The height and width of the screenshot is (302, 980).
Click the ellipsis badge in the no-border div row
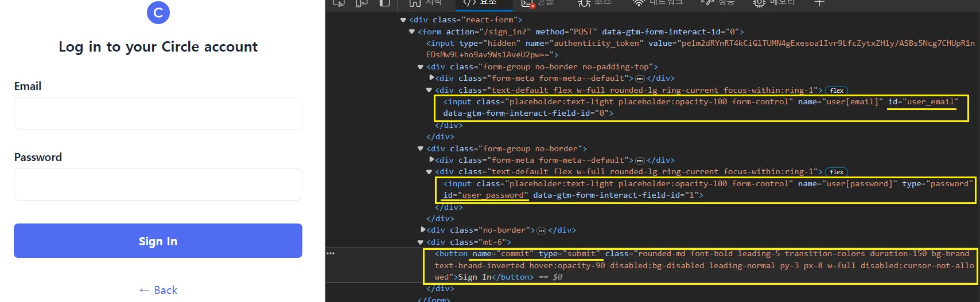click(x=541, y=230)
